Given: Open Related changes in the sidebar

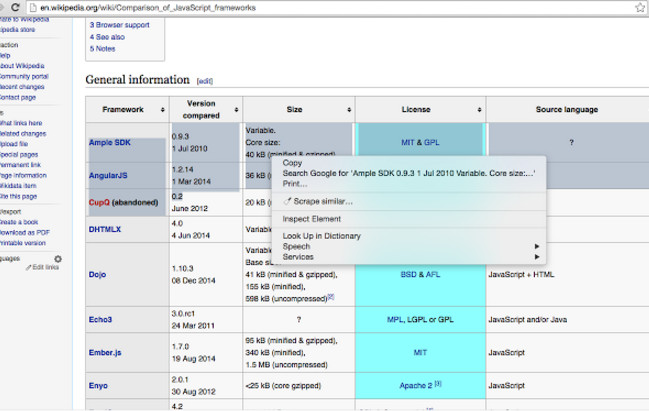Looking at the screenshot, I should [x=23, y=134].
